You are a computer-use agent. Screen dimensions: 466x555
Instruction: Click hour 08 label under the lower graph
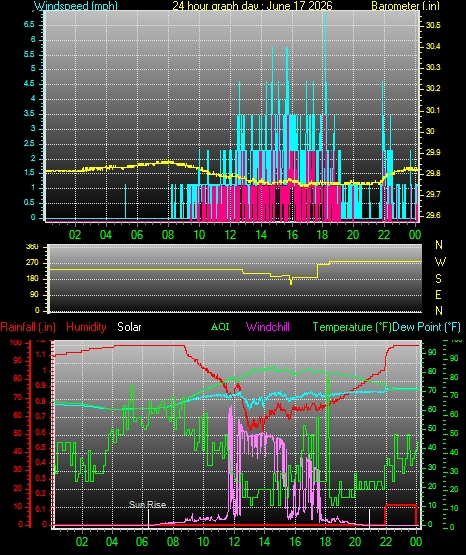coord(173,542)
